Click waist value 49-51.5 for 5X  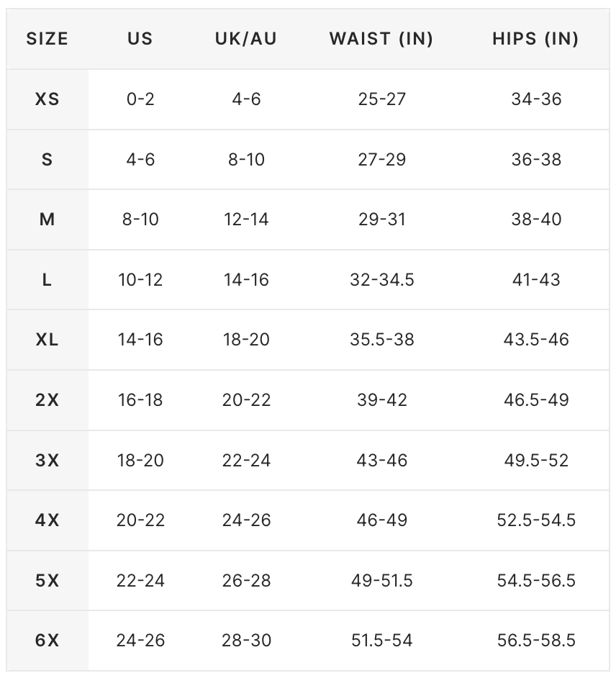click(382, 581)
